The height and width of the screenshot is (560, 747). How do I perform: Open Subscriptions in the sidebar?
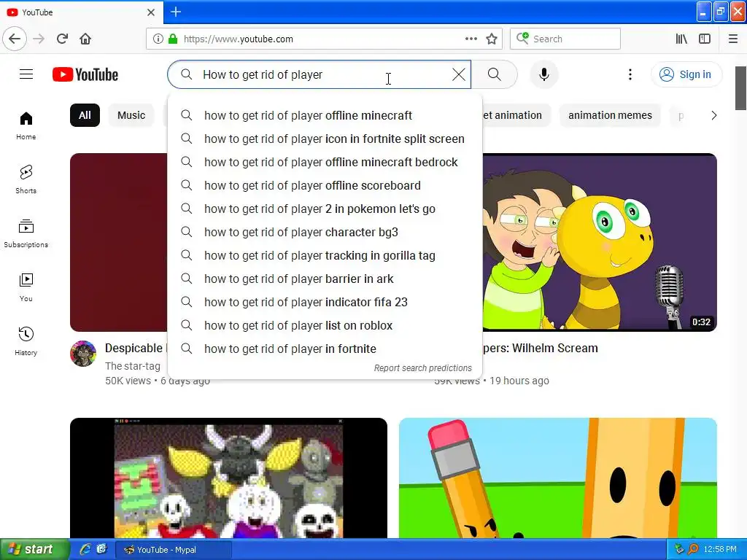[26, 233]
